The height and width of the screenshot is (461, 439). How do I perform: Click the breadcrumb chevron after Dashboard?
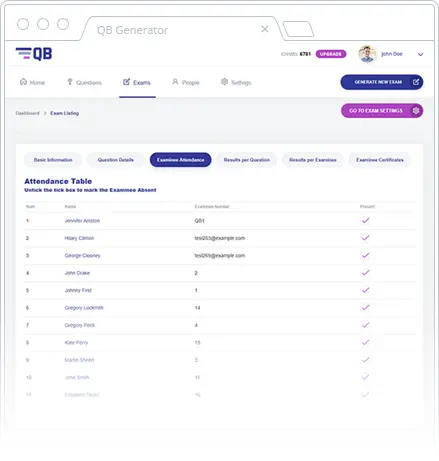45,113
